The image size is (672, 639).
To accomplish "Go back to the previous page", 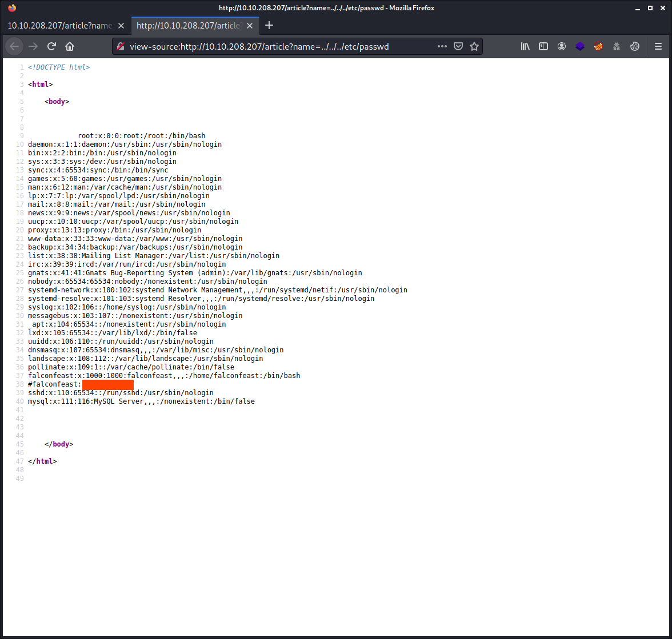I will click(14, 46).
